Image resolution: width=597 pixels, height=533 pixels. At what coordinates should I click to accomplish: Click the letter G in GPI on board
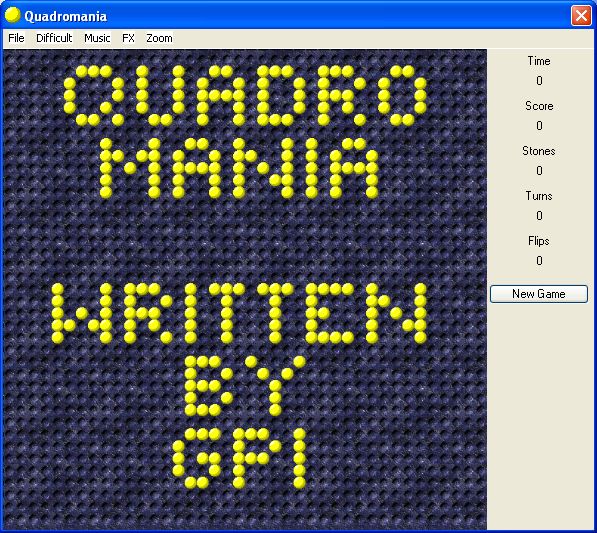[x=196, y=458]
